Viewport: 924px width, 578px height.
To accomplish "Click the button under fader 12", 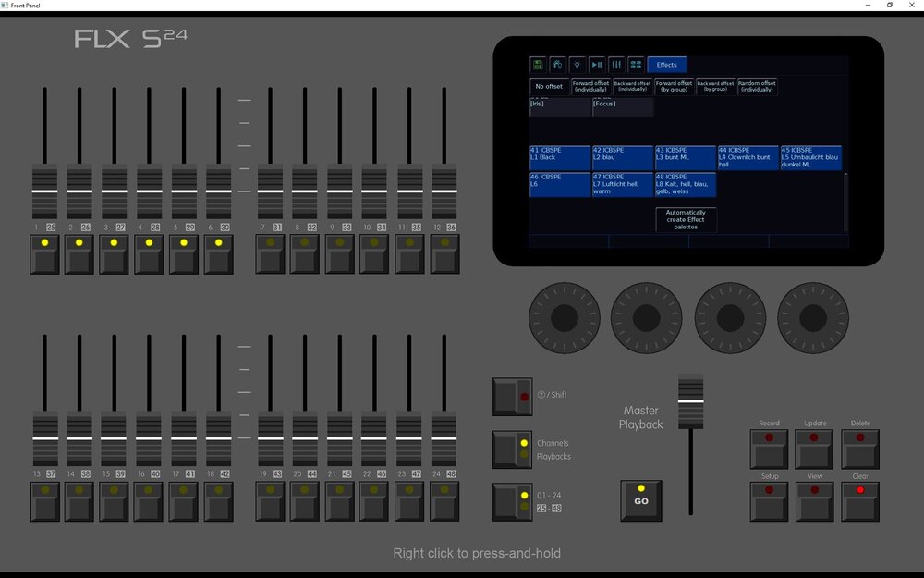I will point(444,254).
